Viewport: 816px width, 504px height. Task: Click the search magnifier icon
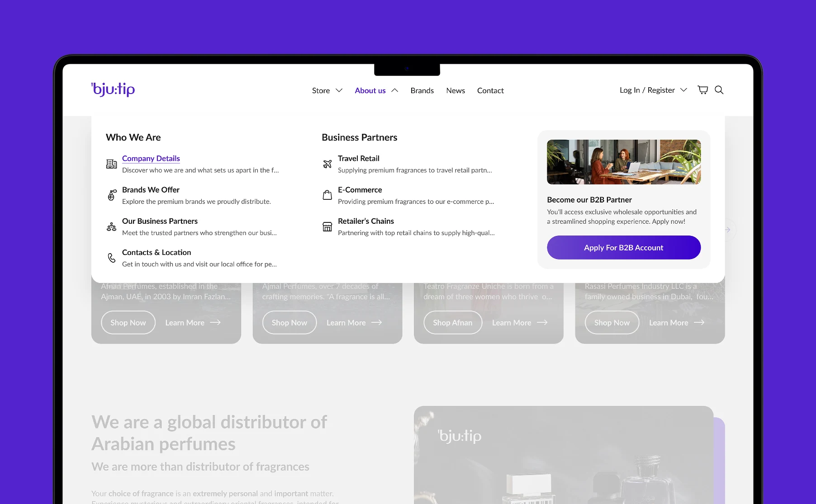(x=719, y=90)
